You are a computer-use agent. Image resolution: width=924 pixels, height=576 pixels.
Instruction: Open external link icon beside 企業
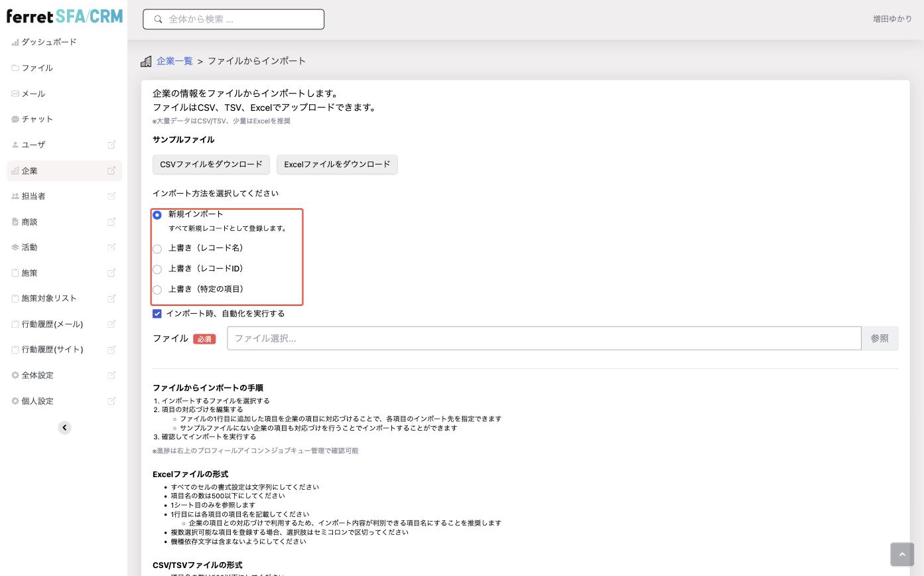point(111,171)
